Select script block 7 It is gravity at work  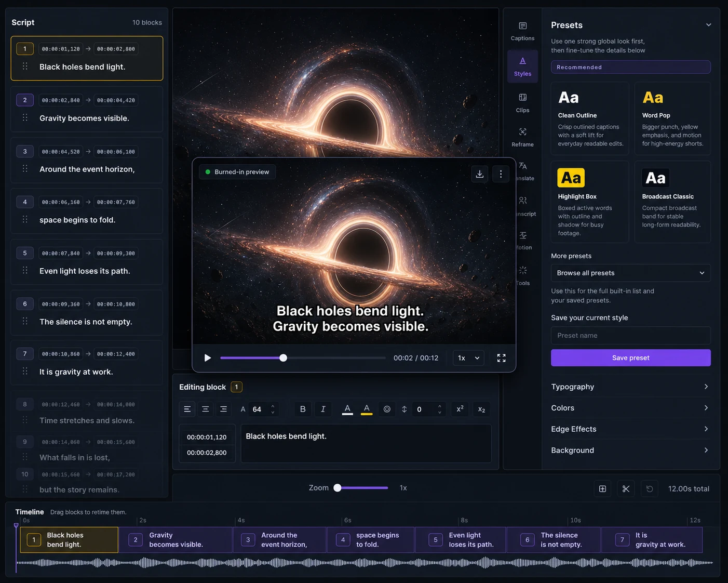click(x=87, y=363)
